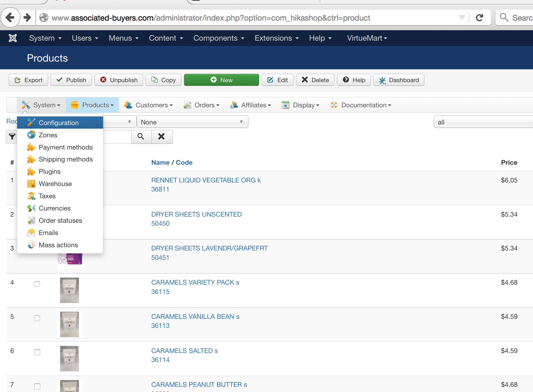Run search with magnifier icon button
The width and height of the screenshot is (533, 392).
tap(141, 136)
